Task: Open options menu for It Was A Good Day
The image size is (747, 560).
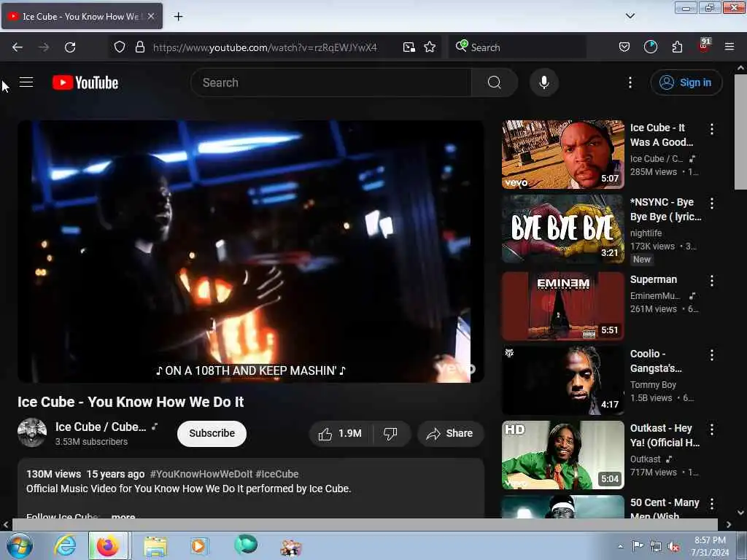Action: point(711,128)
